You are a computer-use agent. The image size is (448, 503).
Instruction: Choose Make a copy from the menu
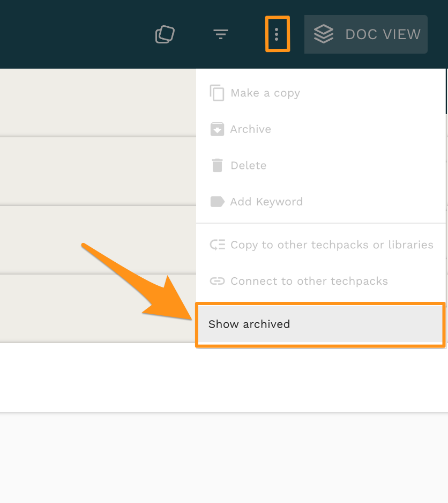[265, 93]
